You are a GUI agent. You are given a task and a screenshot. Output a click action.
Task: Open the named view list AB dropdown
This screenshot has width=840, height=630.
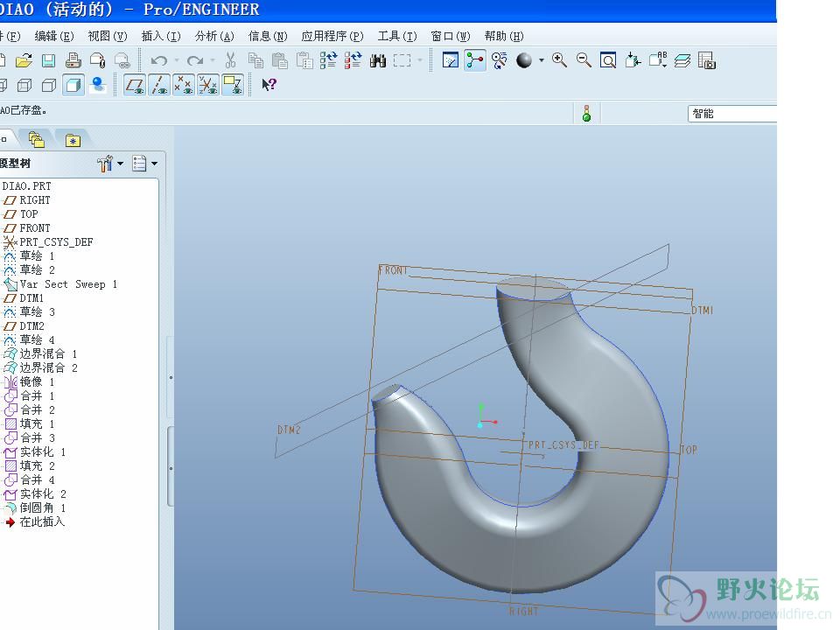(x=658, y=60)
